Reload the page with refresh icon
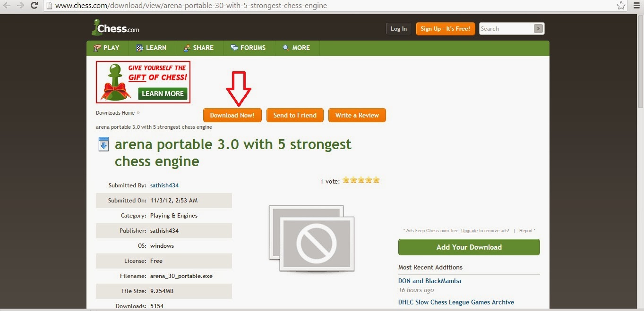644x311 pixels. pyautogui.click(x=34, y=6)
